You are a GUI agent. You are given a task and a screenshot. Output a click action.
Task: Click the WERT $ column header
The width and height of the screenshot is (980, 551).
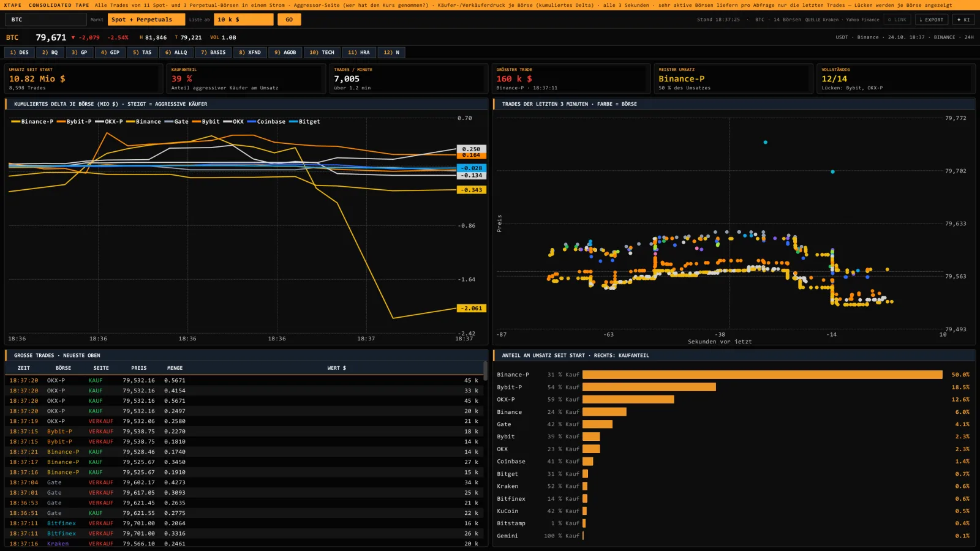(x=337, y=368)
